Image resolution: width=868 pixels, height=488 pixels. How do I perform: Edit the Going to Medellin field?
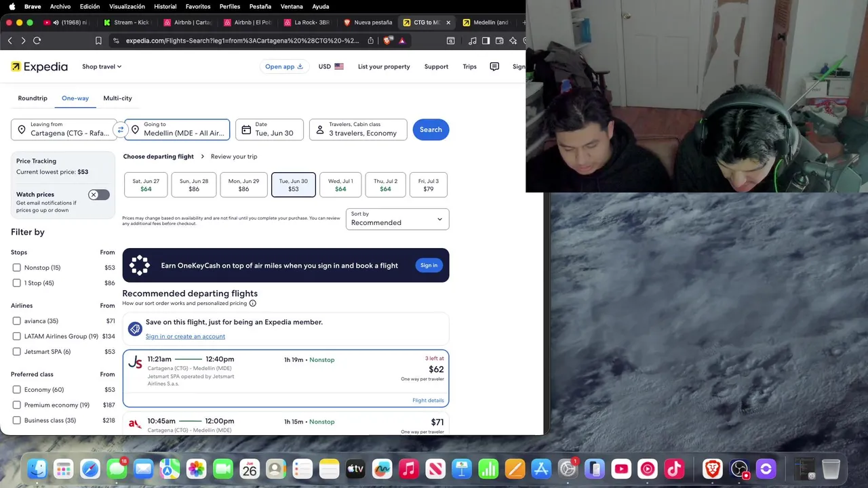click(178, 129)
